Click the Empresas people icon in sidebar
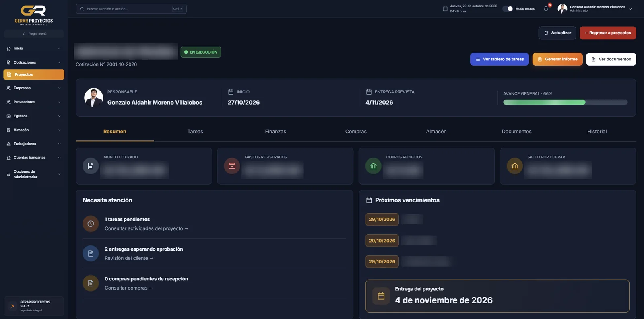Screen dimensions: 644x319 pos(9,88)
